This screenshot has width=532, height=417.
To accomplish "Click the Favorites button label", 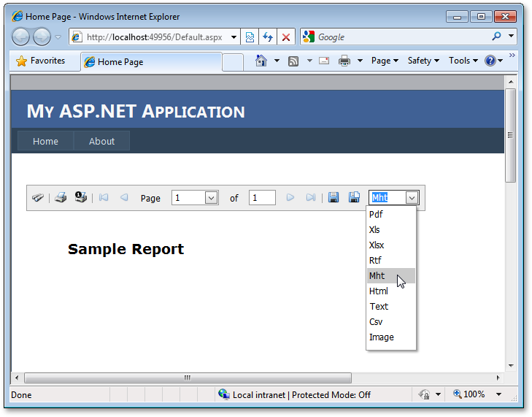I will tap(47, 61).
